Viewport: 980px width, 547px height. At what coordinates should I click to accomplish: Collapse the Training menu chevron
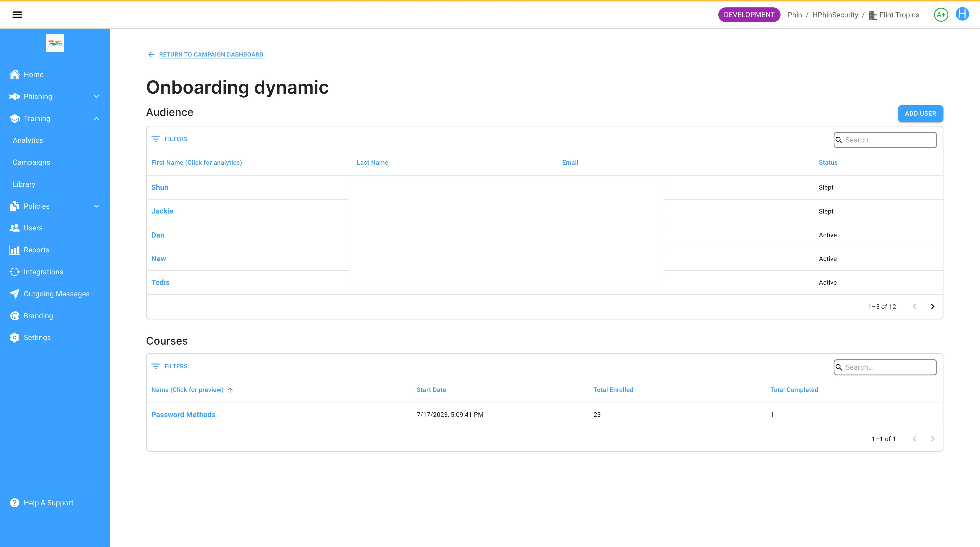pyautogui.click(x=96, y=118)
